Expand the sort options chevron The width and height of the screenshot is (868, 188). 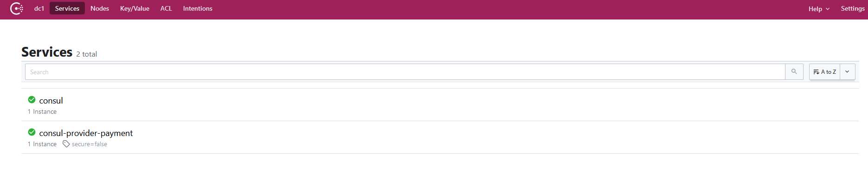coord(847,72)
